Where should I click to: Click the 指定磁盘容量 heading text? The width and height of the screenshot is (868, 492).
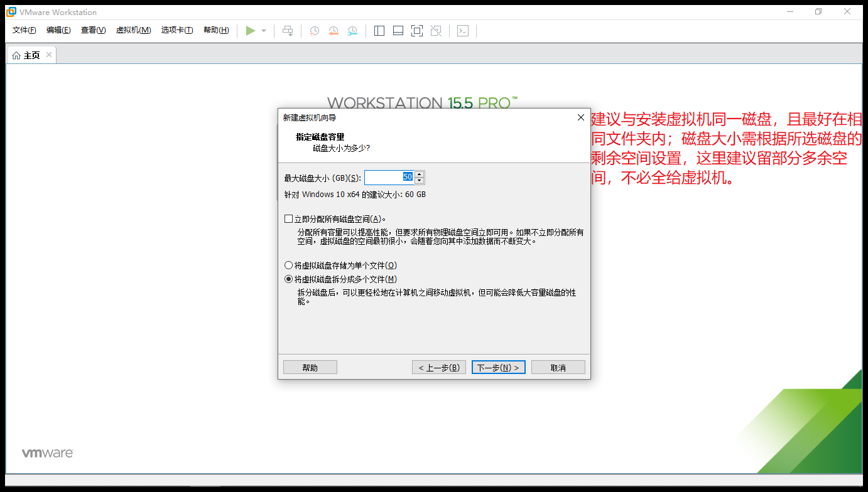[x=320, y=137]
